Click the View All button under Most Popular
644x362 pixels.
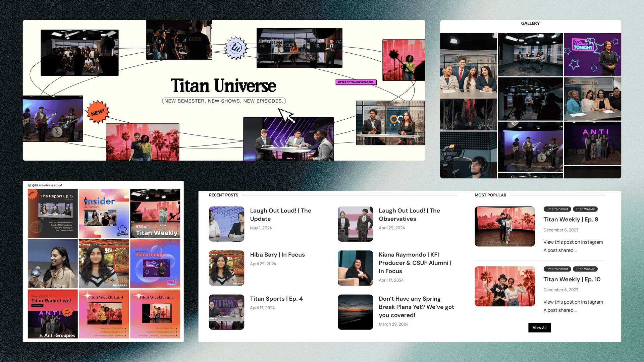pyautogui.click(x=539, y=328)
